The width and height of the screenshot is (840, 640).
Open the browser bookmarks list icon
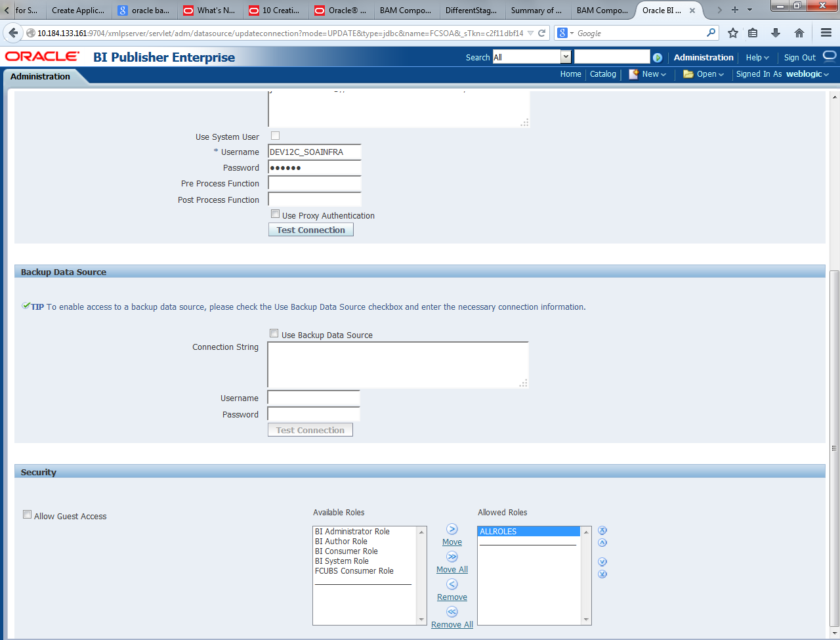pos(753,33)
